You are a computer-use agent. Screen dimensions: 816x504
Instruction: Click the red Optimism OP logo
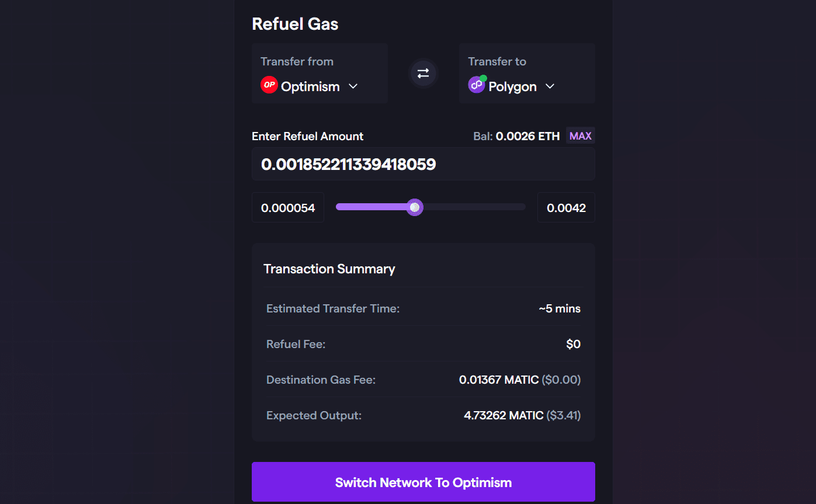click(269, 85)
